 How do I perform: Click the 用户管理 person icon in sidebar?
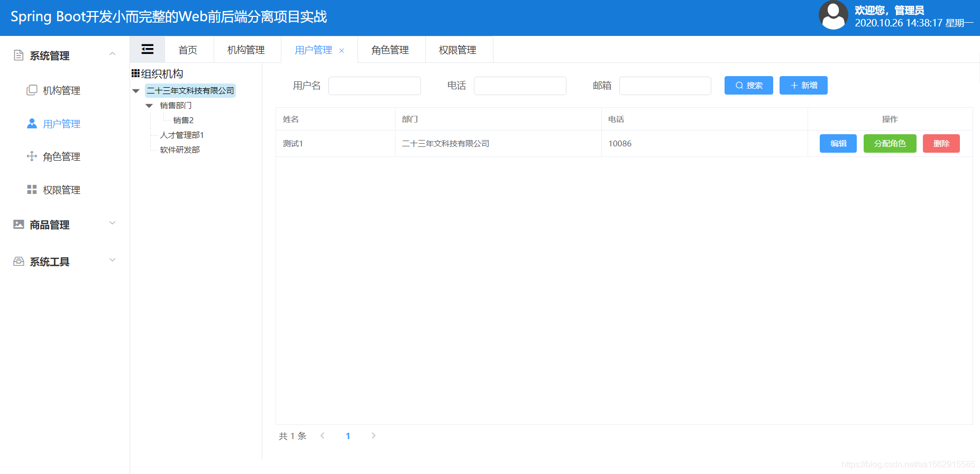(x=32, y=124)
